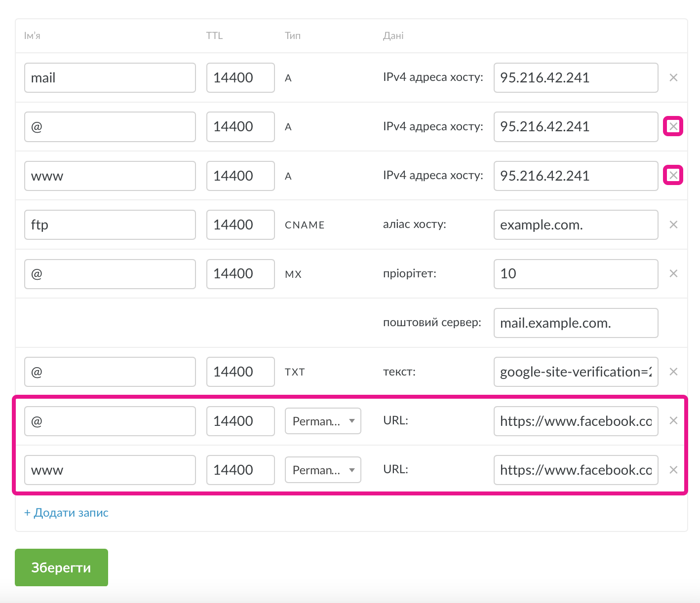Edit the TTL field of the ftp record

tap(240, 225)
